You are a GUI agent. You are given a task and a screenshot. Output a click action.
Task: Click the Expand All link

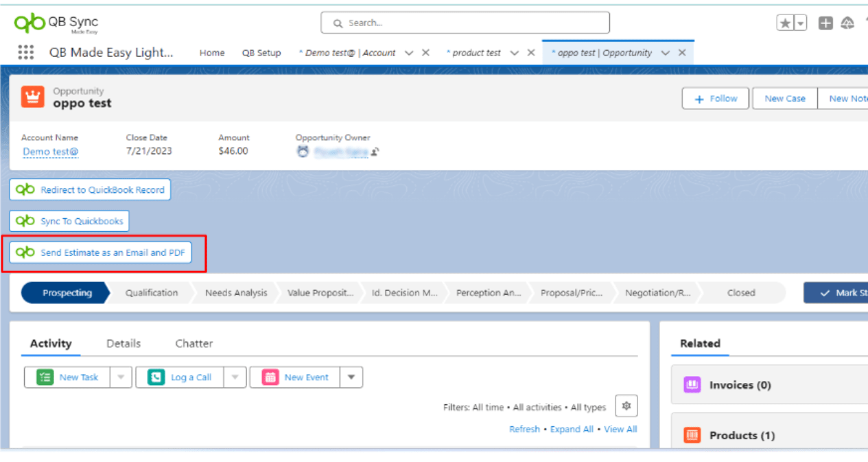[x=572, y=429]
